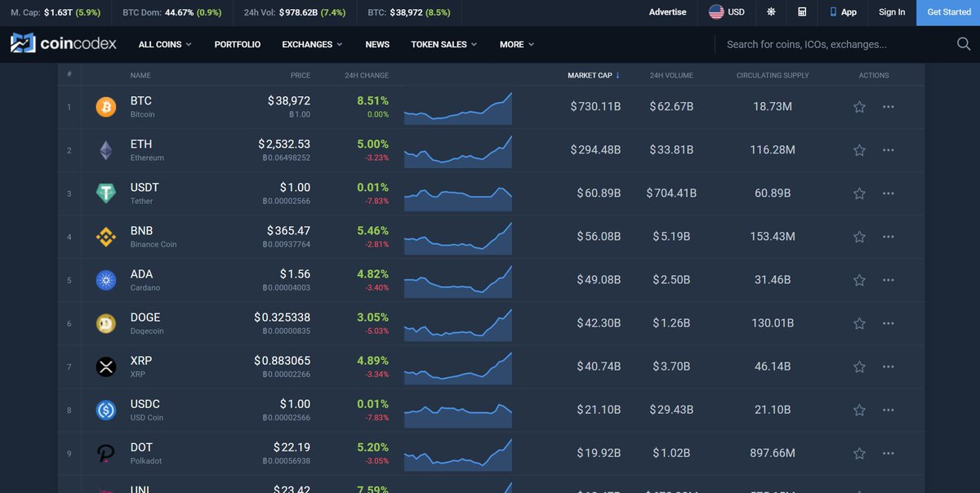Click the Cardano coin icon
The image size is (980, 493).
pos(106,280)
